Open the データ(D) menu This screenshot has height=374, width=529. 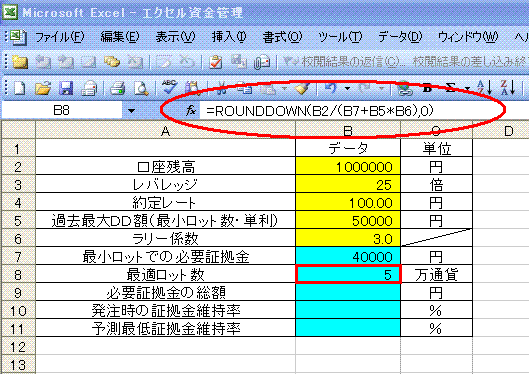(400, 37)
